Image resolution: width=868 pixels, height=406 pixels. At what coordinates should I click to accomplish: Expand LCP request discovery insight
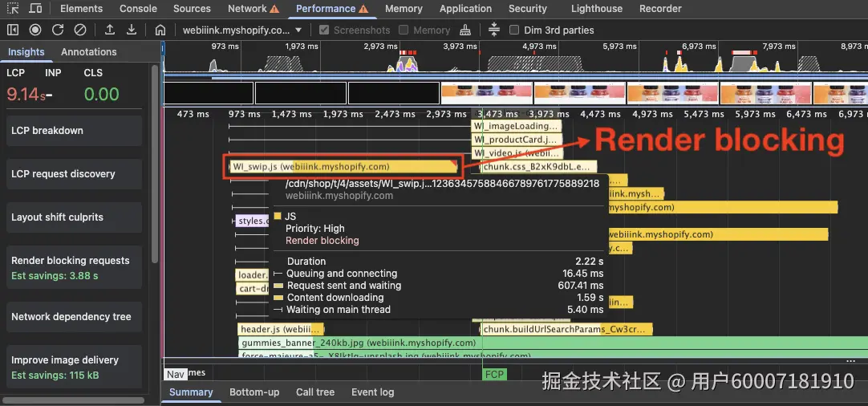pyautogui.click(x=74, y=174)
